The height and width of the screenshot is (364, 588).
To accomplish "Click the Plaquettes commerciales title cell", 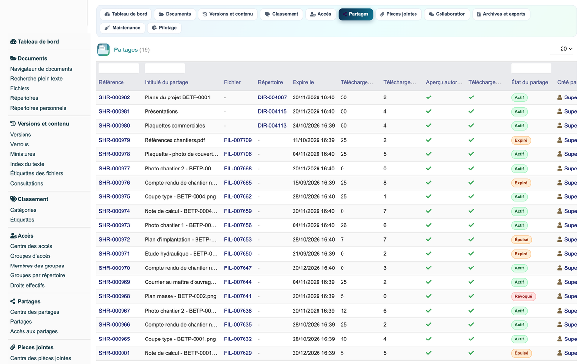I will (175, 126).
